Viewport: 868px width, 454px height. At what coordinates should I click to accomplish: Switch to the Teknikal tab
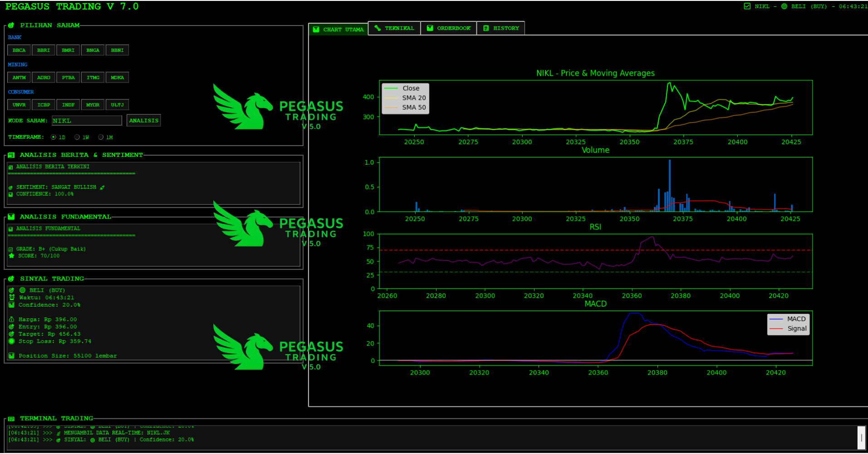coord(394,28)
